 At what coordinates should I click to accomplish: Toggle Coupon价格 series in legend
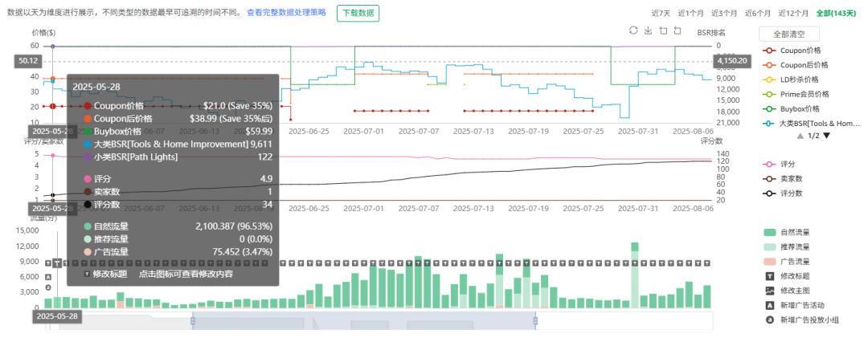point(804,51)
